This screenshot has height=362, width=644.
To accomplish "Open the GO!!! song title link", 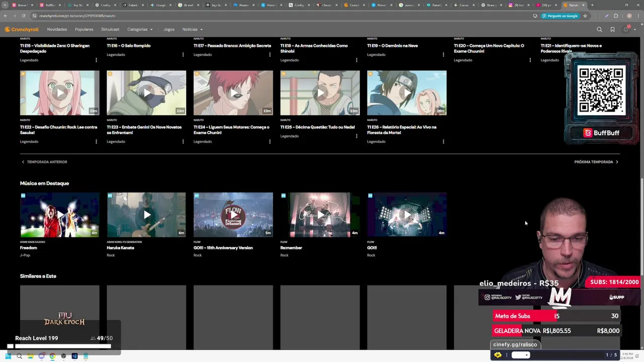I will point(372,248).
